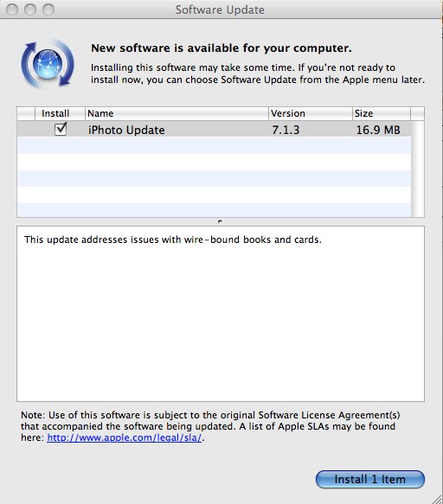Click the 7.1.3 version cell

click(x=286, y=130)
